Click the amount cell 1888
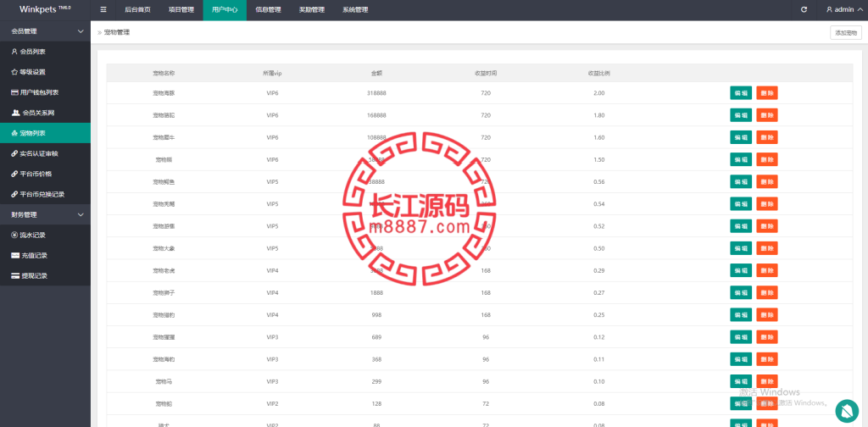This screenshot has height=427, width=868. pos(376,292)
